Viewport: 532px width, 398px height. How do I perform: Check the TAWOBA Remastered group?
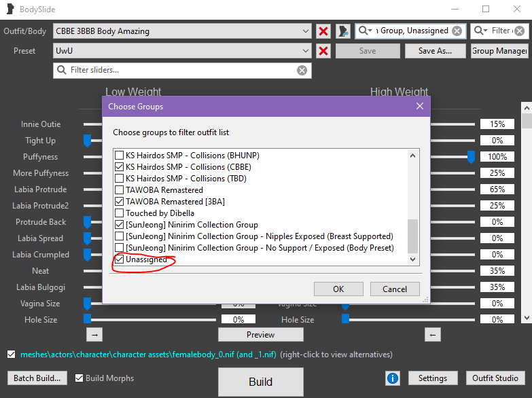coord(119,190)
